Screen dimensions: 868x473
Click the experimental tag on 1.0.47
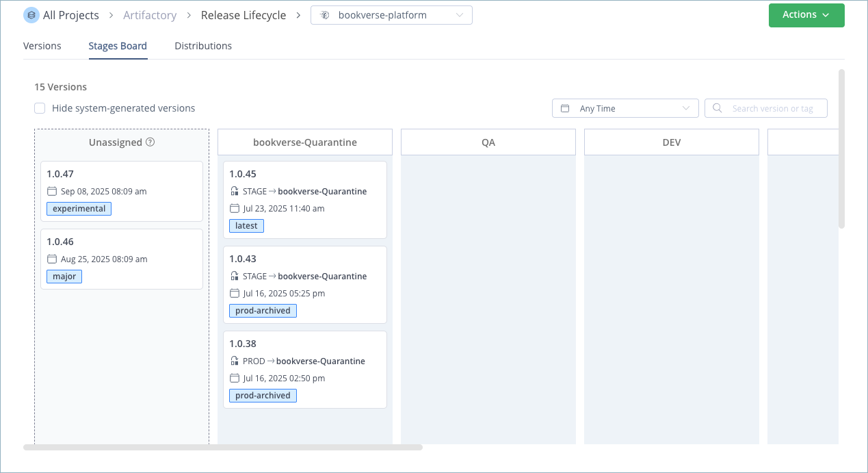point(79,209)
